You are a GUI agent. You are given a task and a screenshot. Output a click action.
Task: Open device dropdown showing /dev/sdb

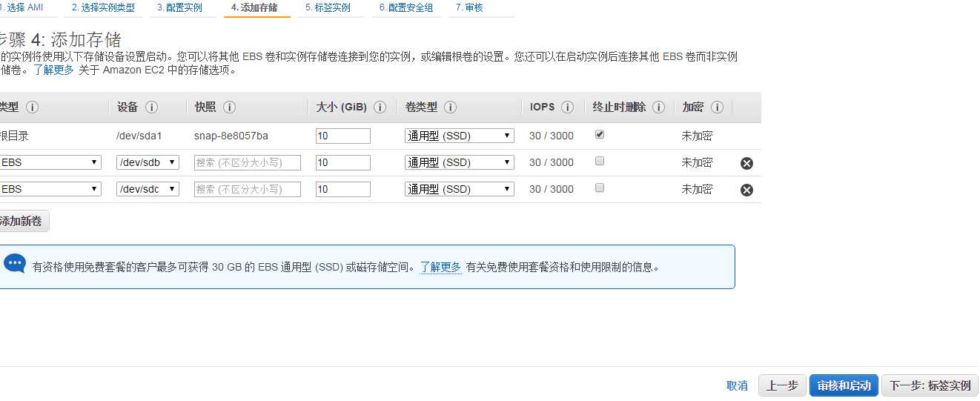tap(148, 162)
